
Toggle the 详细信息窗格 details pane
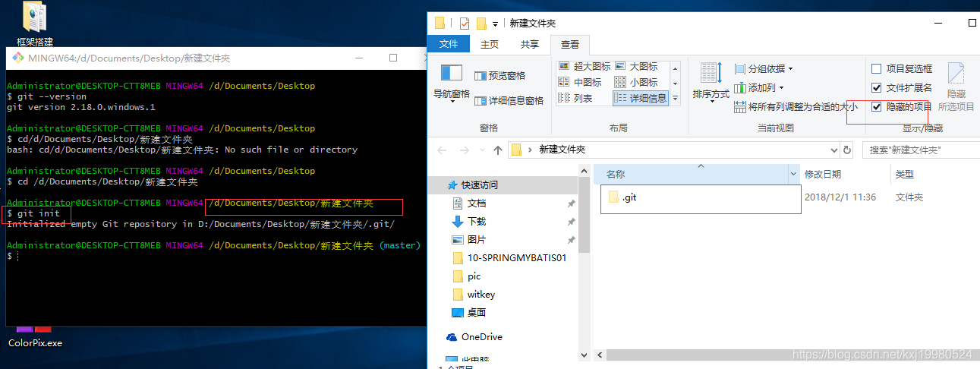click(x=509, y=100)
